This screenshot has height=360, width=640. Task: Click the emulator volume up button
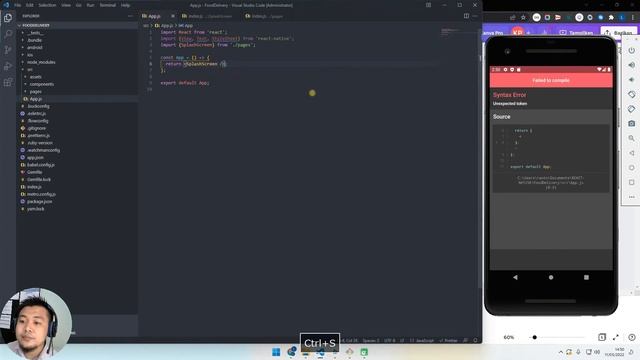click(631, 65)
